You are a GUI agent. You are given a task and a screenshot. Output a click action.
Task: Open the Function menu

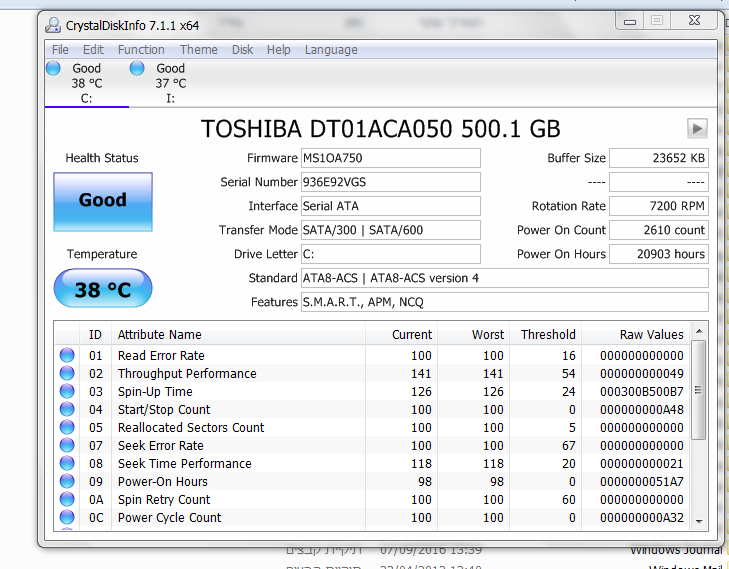pos(141,50)
